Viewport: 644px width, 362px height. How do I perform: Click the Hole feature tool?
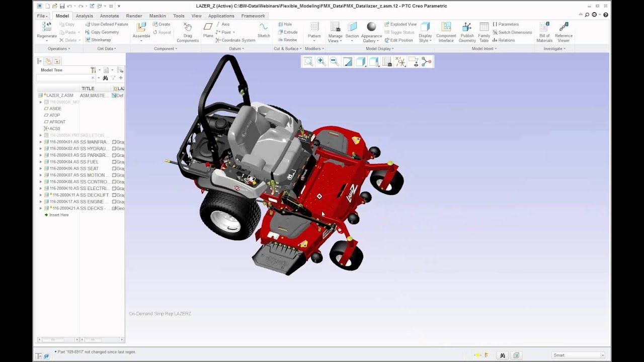[285, 24]
